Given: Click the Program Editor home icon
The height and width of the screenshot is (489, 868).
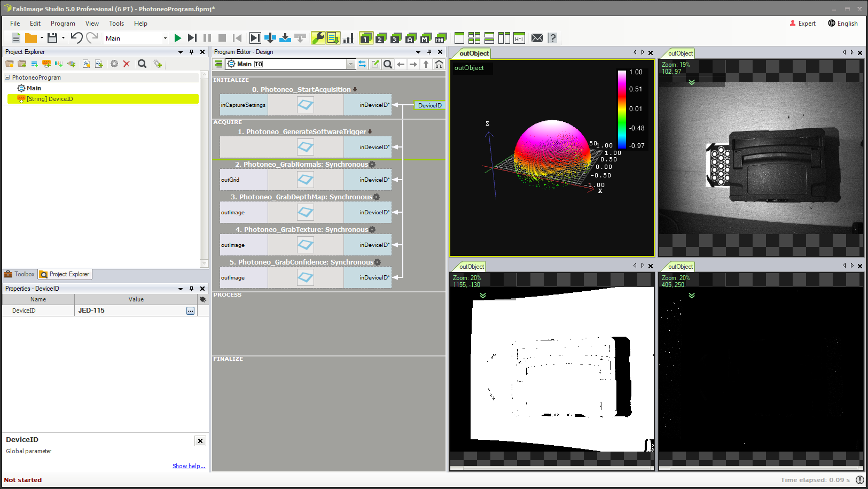Looking at the screenshot, I should [439, 64].
